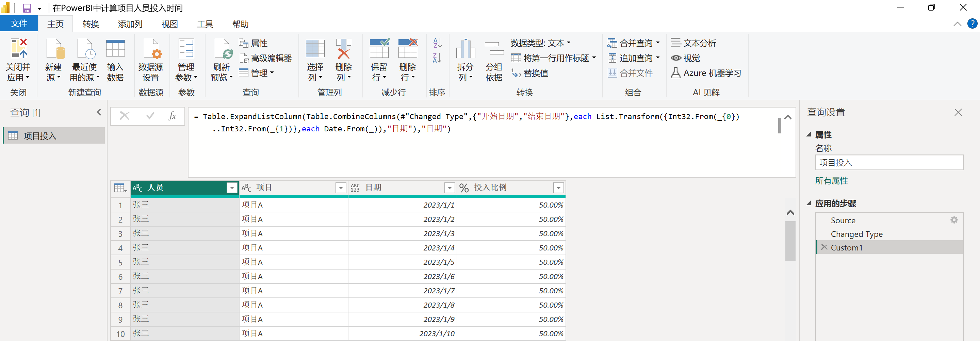Switch to the 转换 tab

pyautogui.click(x=91, y=24)
